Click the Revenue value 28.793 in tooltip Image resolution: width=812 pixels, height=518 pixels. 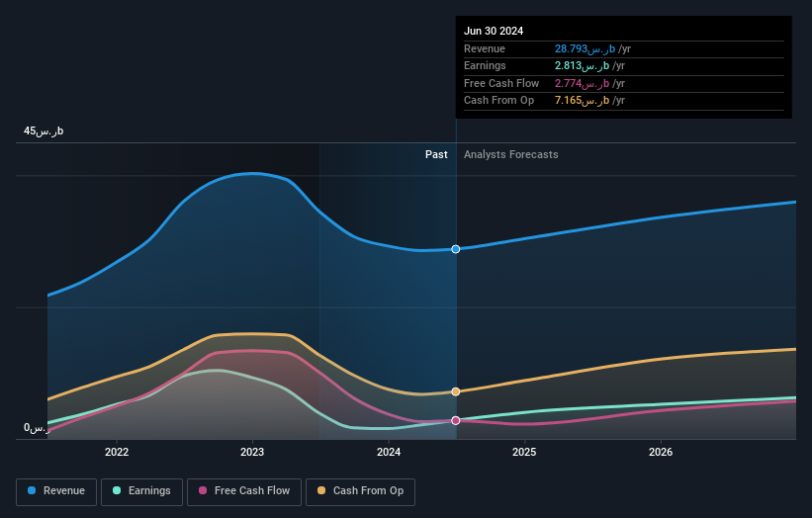coord(586,48)
